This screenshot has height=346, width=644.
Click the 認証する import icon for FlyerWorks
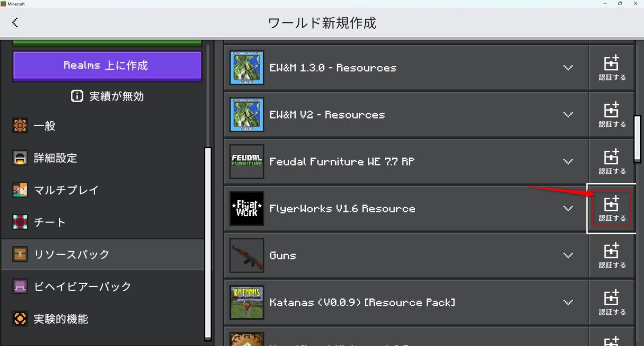point(611,208)
